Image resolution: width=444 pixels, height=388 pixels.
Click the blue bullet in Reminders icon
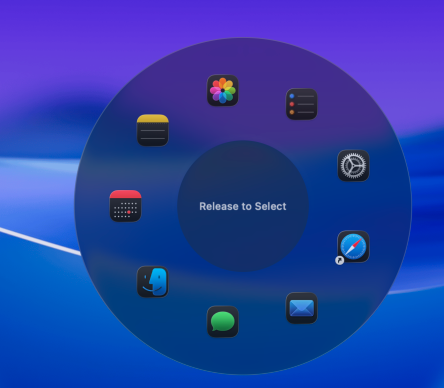(x=292, y=96)
